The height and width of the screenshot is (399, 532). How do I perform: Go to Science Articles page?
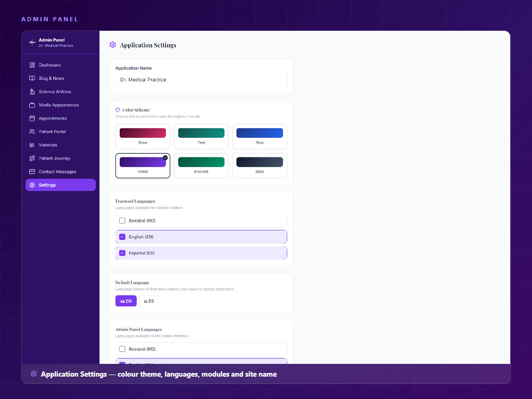click(x=61, y=92)
